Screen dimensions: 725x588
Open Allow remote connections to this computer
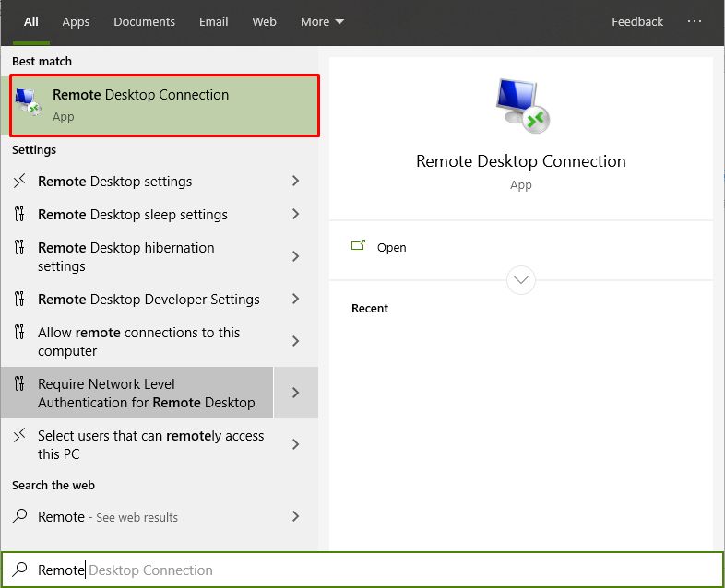pyautogui.click(x=137, y=341)
